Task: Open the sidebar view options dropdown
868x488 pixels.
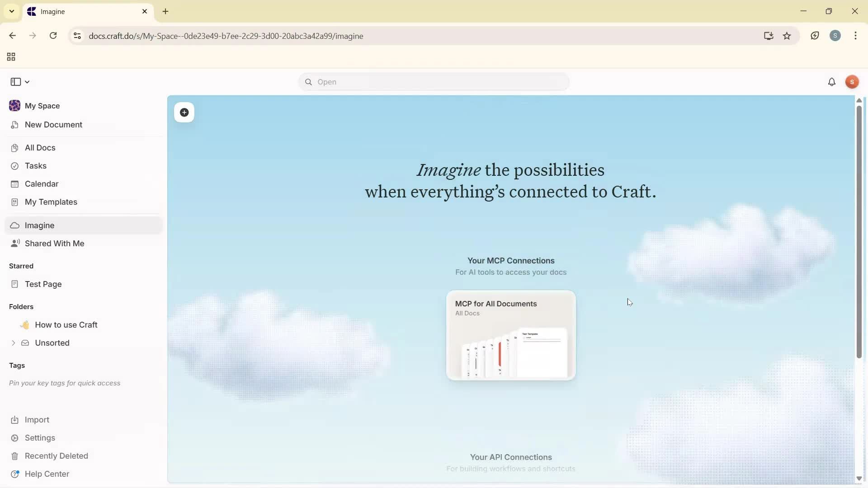Action: point(27,82)
